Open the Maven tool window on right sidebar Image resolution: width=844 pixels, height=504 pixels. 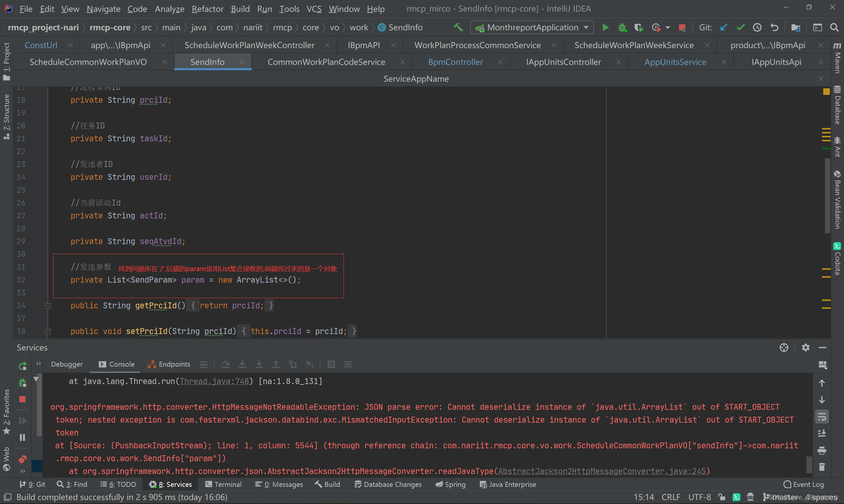[x=838, y=61]
